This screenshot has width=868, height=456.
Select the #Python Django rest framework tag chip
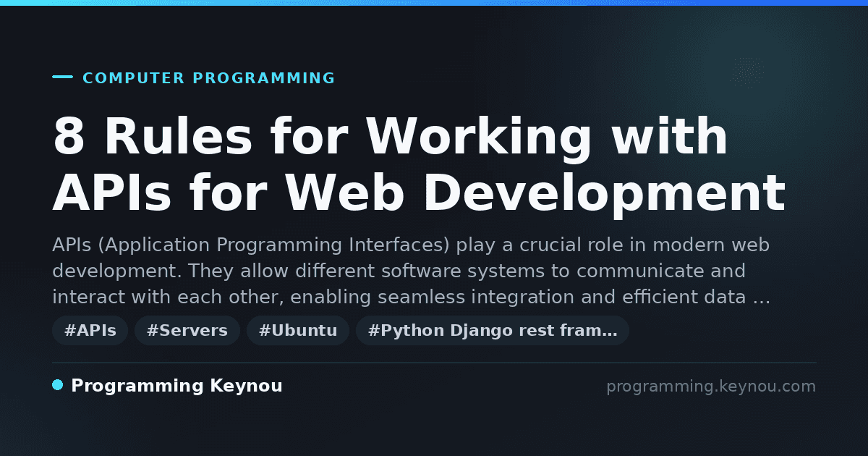(493, 331)
